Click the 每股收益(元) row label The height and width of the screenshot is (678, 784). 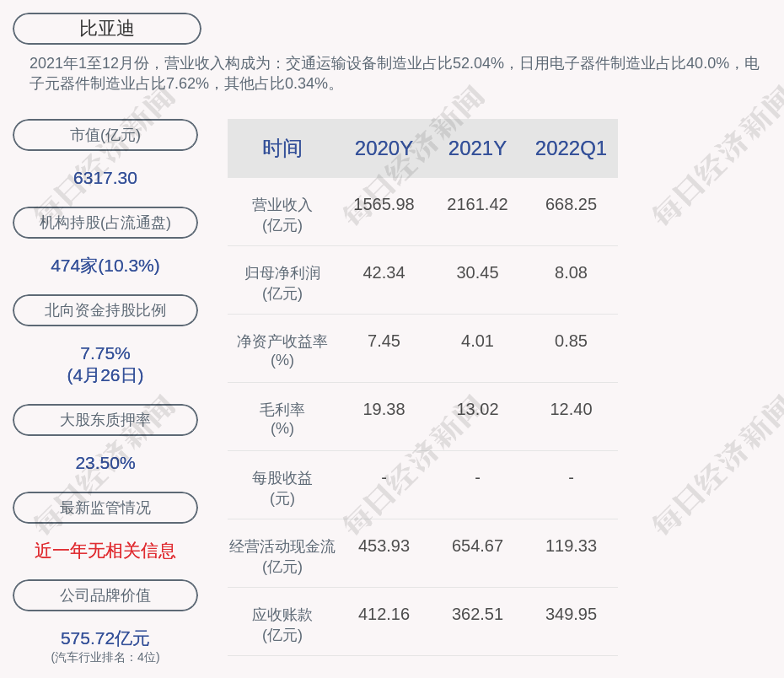[282, 488]
